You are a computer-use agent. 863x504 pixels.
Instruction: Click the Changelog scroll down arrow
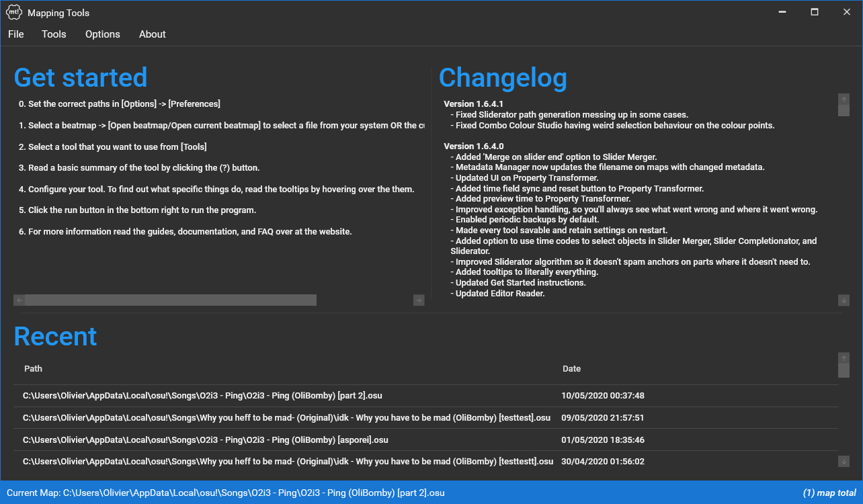(x=844, y=300)
